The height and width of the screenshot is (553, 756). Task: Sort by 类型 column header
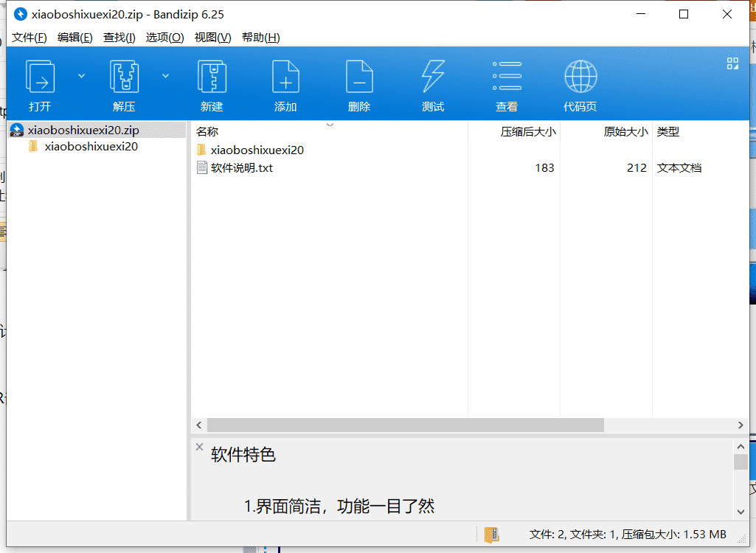click(x=667, y=132)
